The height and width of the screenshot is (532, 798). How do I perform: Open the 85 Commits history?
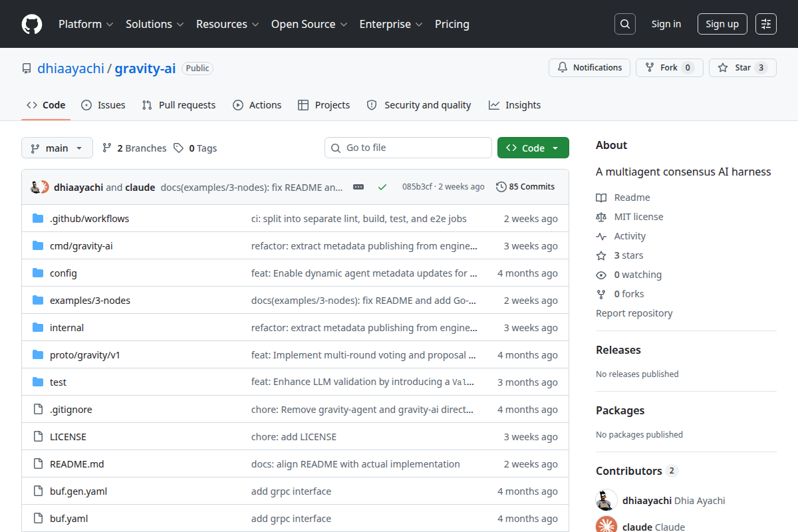[525, 187]
